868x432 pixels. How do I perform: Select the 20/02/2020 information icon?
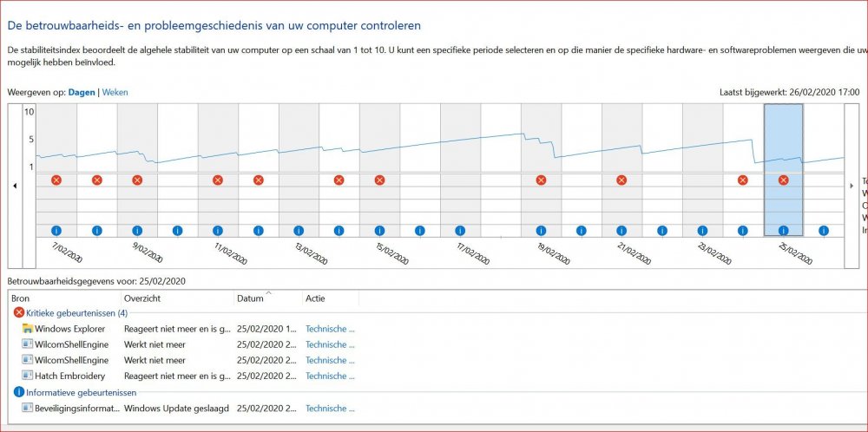click(582, 231)
